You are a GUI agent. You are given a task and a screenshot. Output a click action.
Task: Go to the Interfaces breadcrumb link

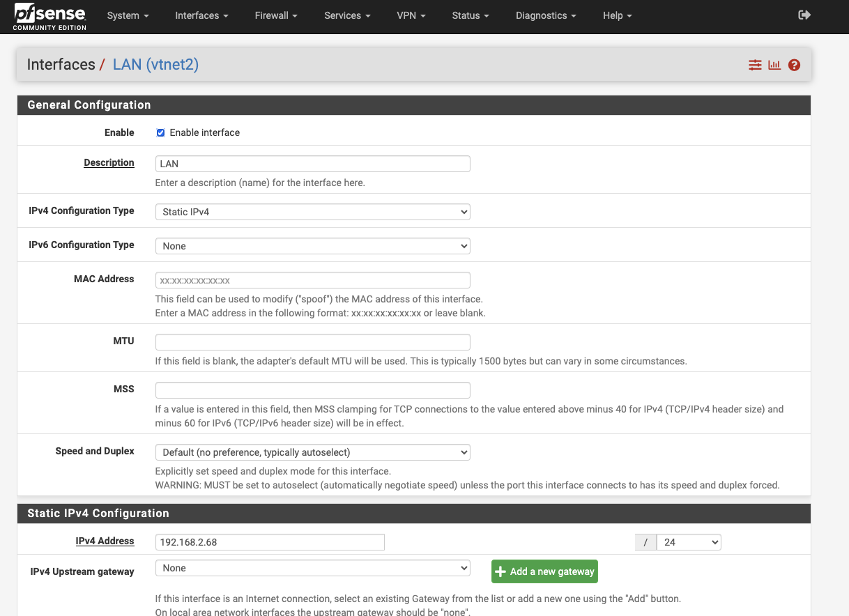pos(61,65)
